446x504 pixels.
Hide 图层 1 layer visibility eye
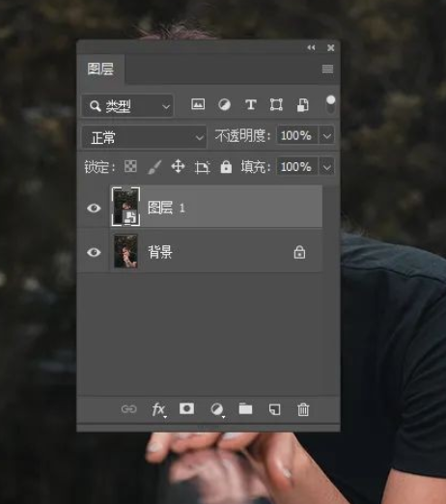click(x=94, y=208)
